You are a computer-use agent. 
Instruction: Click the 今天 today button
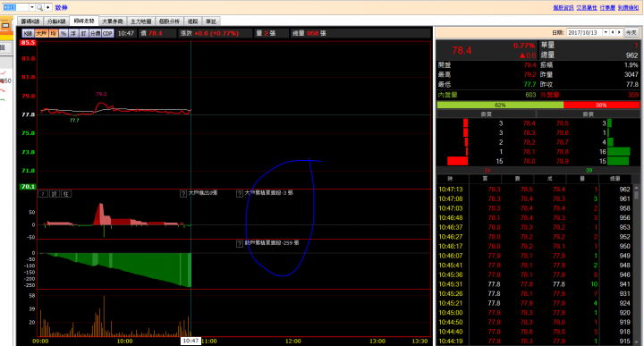[x=631, y=32]
